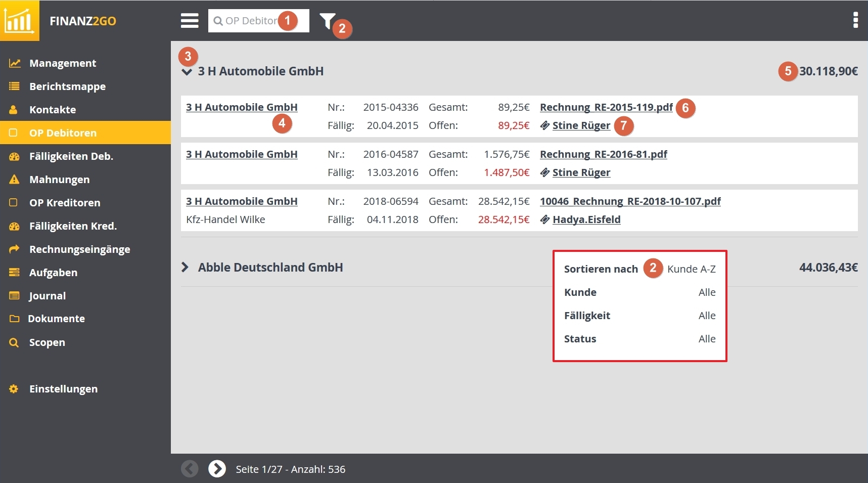Click the Kfz-Handel Wilke text
The image size is (868, 483).
(225, 219)
